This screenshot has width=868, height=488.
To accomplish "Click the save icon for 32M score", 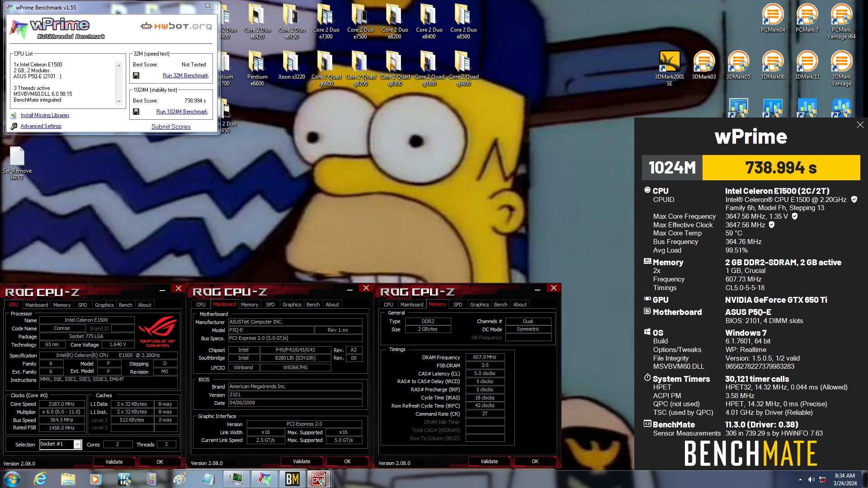I will [x=136, y=75].
